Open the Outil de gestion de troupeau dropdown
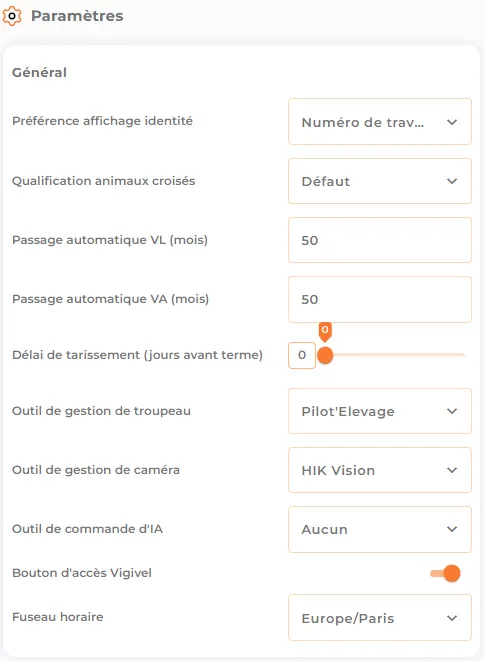This screenshot has width=485, height=662. tap(379, 411)
